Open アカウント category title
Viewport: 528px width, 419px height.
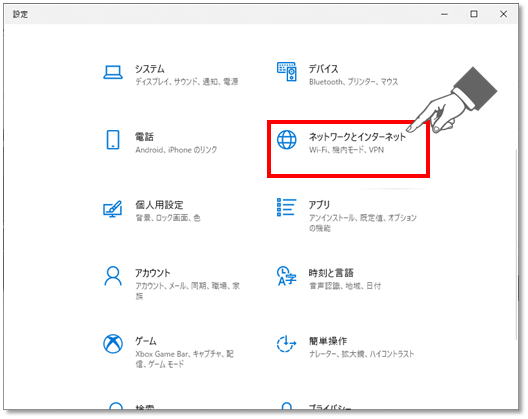(x=153, y=273)
